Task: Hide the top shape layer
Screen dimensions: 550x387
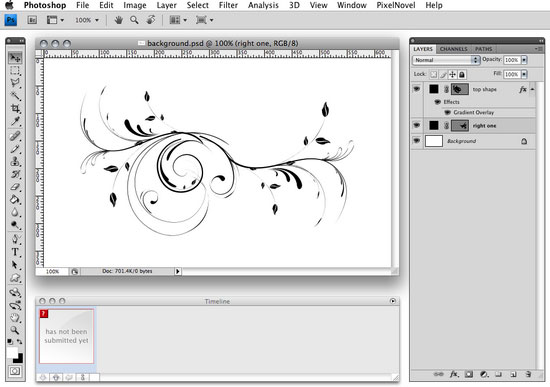Action: (x=417, y=89)
